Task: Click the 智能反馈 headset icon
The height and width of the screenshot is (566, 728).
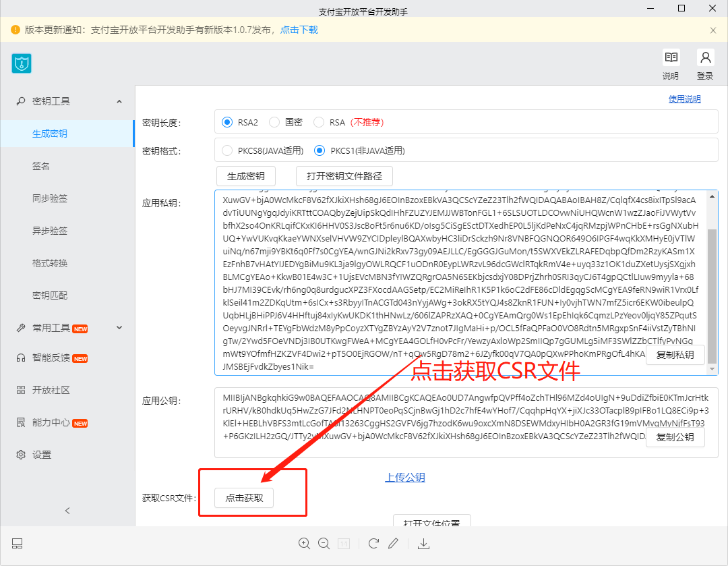Action: coord(21,358)
